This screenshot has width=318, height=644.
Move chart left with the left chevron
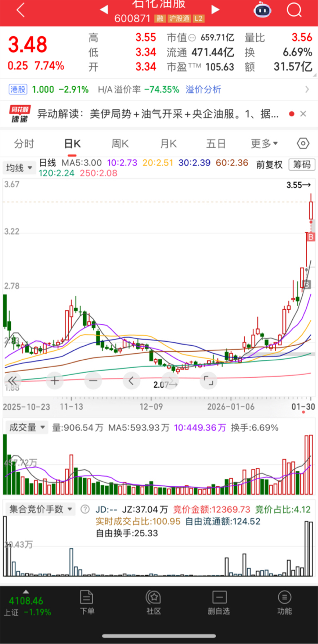tap(132, 380)
